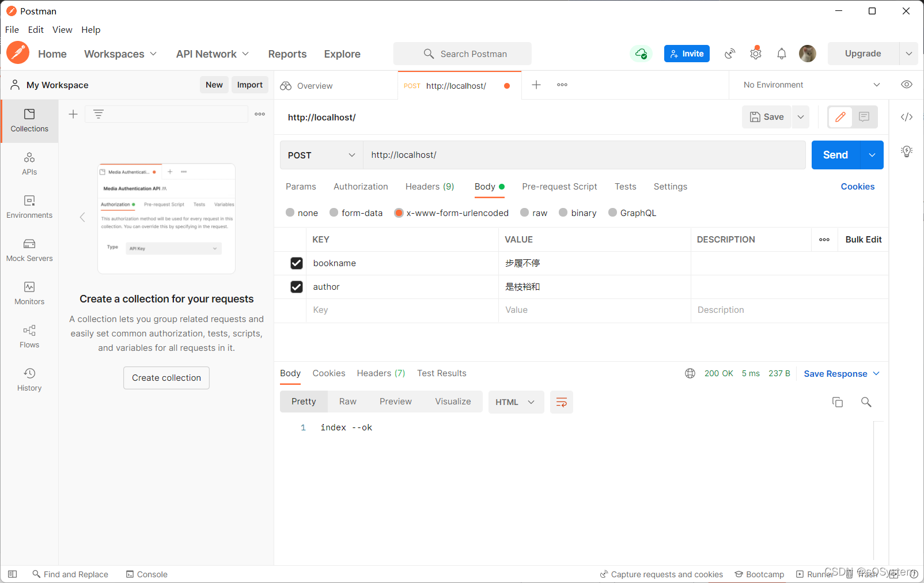The width and height of the screenshot is (924, 583).
Task: Toggle environment quick look eye icon
Action: tap(907, 85)
